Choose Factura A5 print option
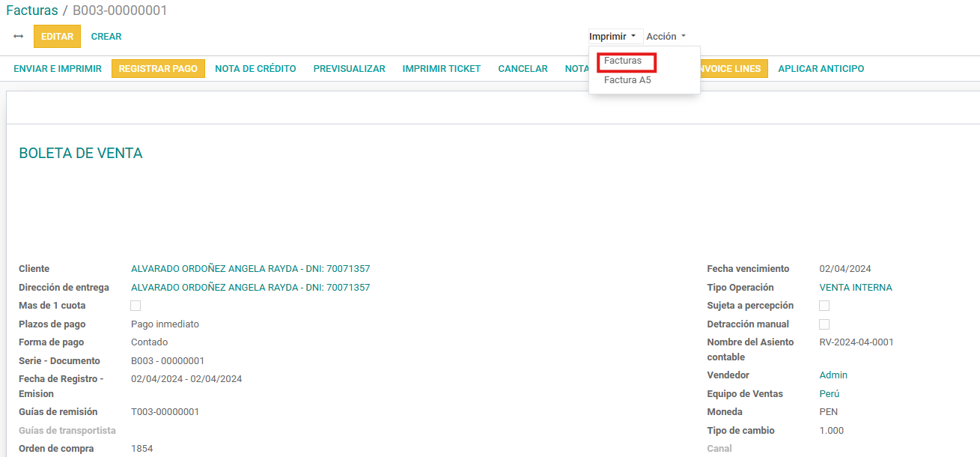 [627, 80]
